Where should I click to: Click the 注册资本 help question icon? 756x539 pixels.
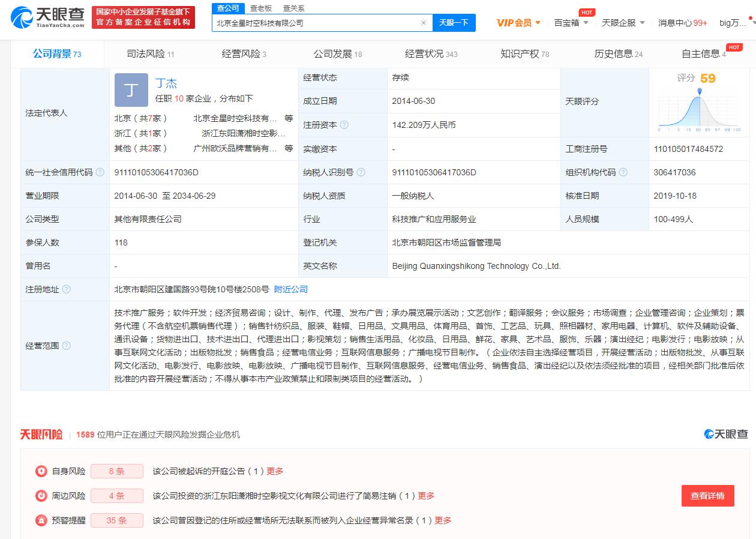(344, 125)
